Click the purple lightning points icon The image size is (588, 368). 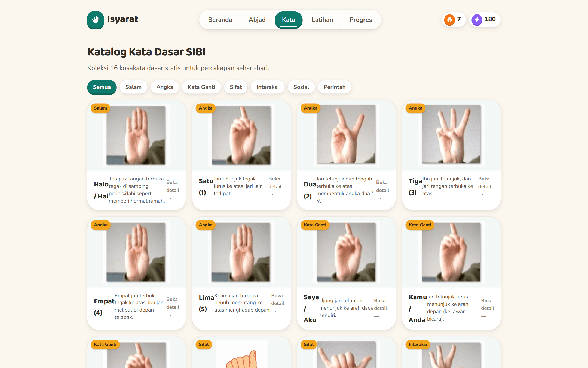tap(477, 20)
